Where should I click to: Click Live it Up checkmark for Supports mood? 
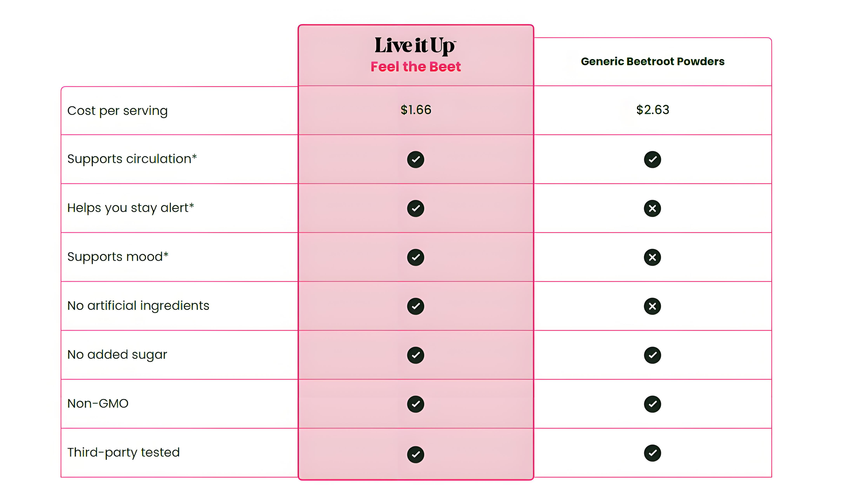pos(415,257)
